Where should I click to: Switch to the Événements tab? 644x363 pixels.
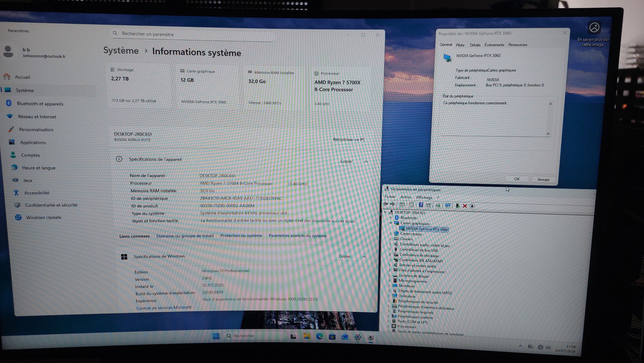click(x=494, y=45)
